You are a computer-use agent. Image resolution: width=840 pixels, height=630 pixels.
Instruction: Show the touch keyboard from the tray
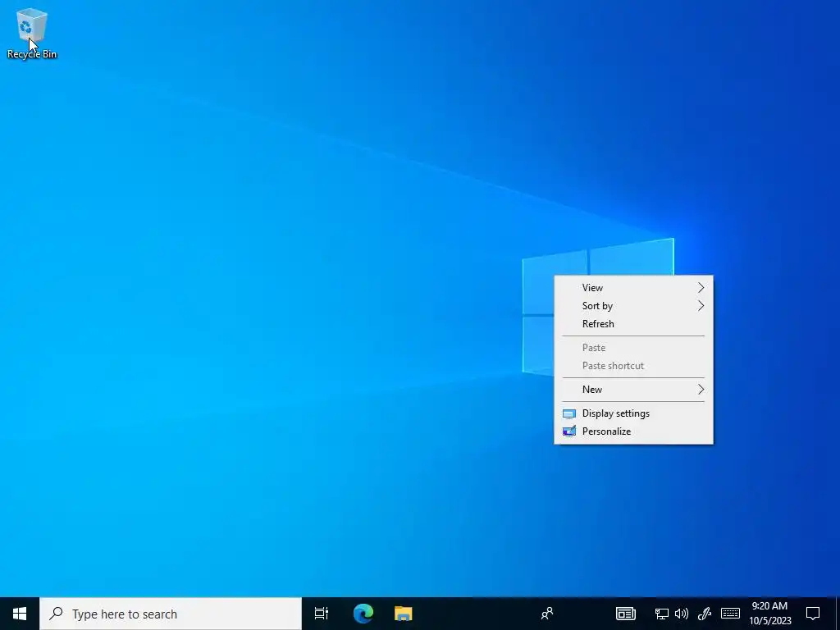point(730,614)
